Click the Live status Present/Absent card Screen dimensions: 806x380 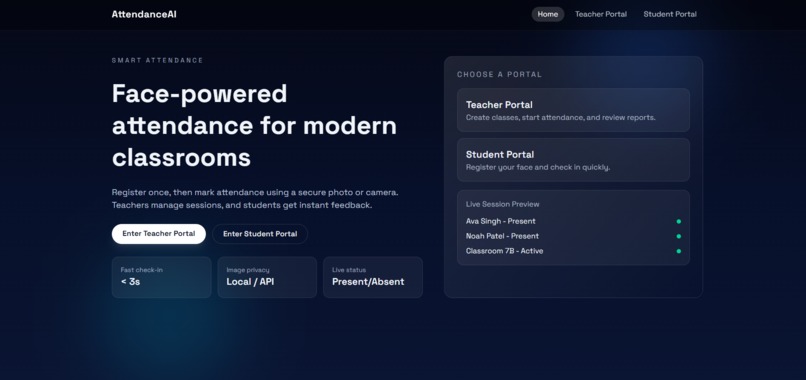373,277
